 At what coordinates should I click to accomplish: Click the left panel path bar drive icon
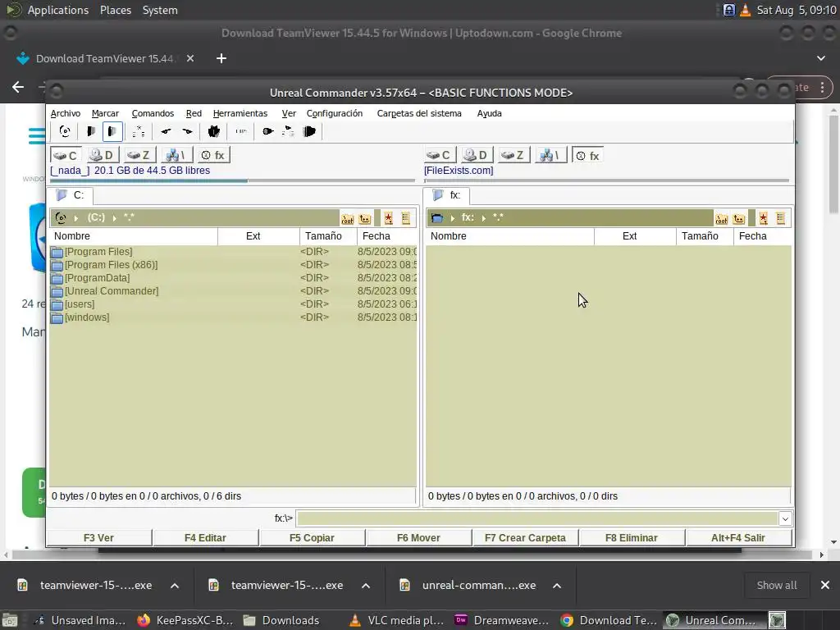[61, 217]
